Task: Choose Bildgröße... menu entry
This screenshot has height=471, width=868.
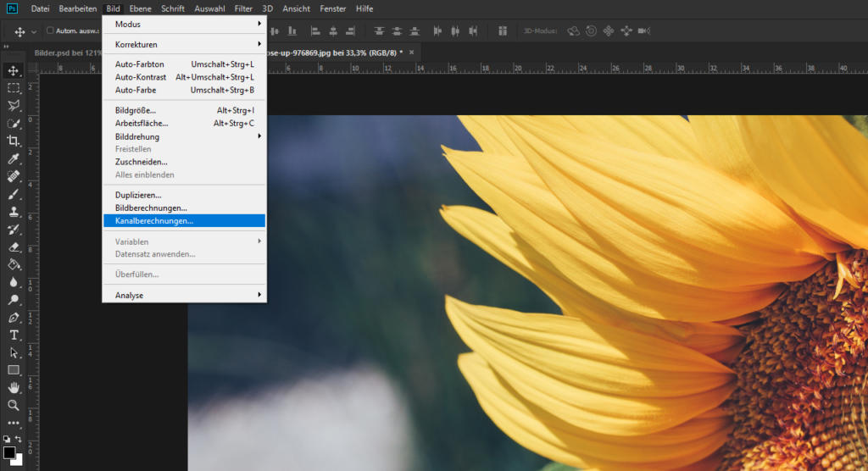Action: click(184, 110)
